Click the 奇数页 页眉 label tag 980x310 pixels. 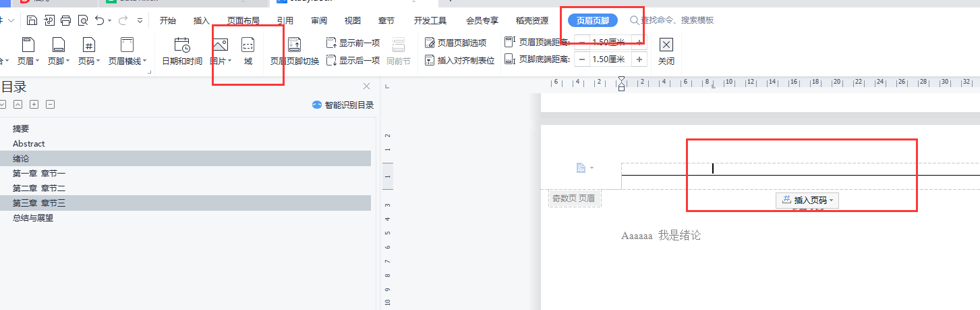[x=575, y=199]
